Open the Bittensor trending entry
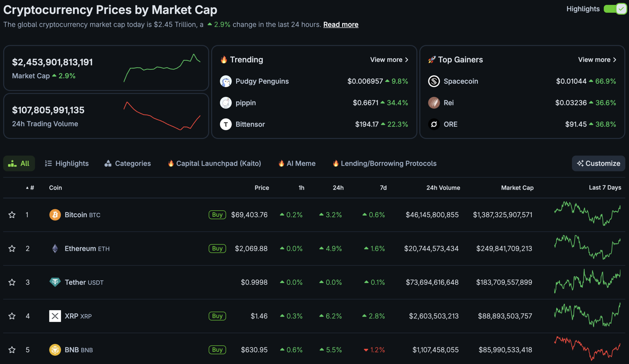 pyautogui.click(x=314, y=124)
